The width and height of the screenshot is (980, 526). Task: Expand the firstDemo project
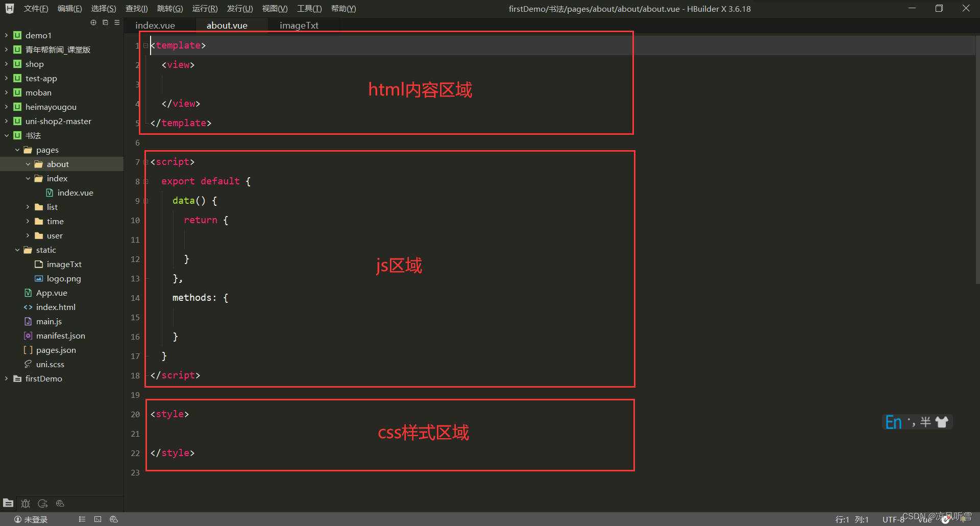(x=6, y=378)
